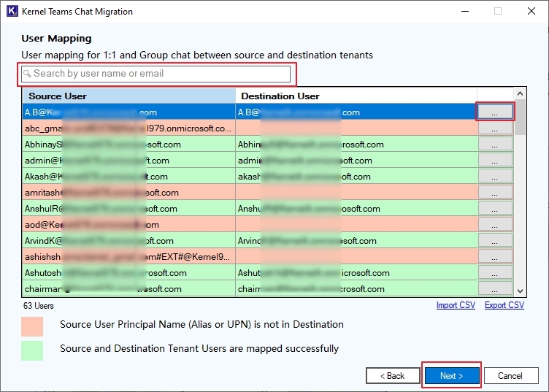
Task: Select source user abc_gma row
Action: click(128, 128)
